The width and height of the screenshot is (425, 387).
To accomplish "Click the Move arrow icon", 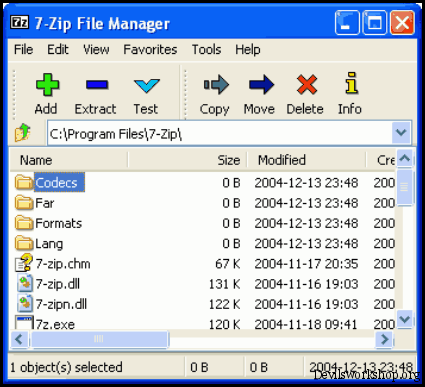I will click(x=261, y=84).
